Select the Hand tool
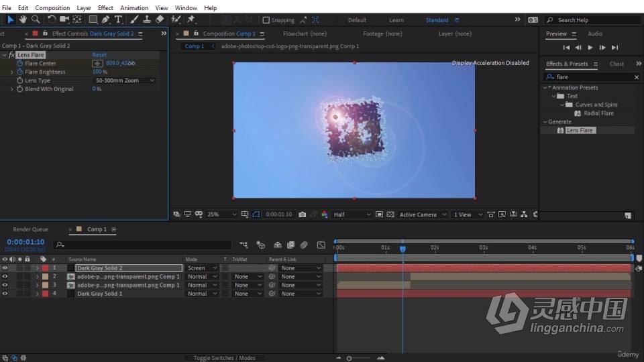The width and height of the screenshot is (644, 362). 23,19
